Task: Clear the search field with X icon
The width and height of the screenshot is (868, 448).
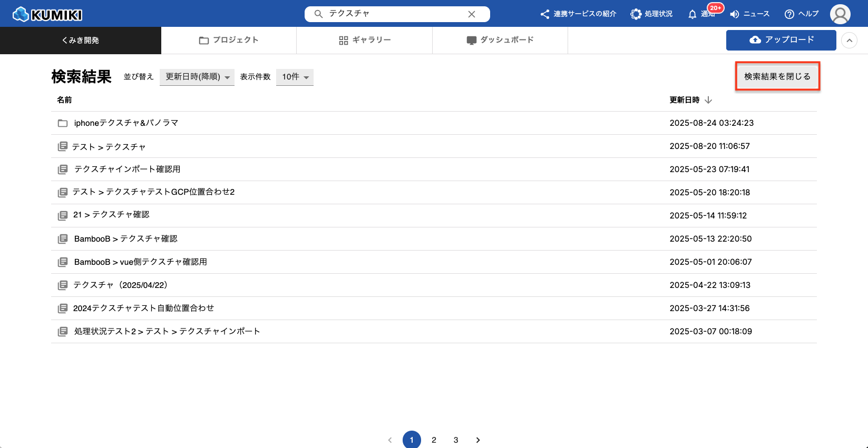Action: 472,14
